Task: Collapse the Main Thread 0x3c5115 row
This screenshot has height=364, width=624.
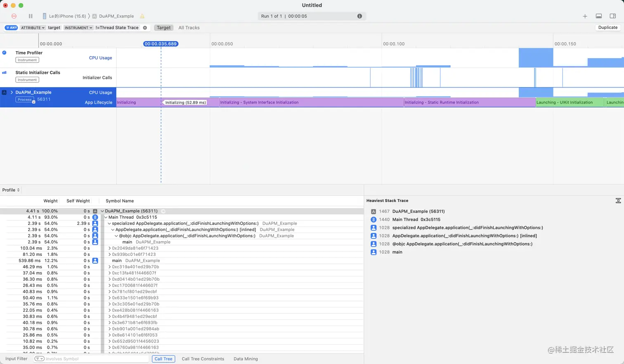Action: click(106, 217)
